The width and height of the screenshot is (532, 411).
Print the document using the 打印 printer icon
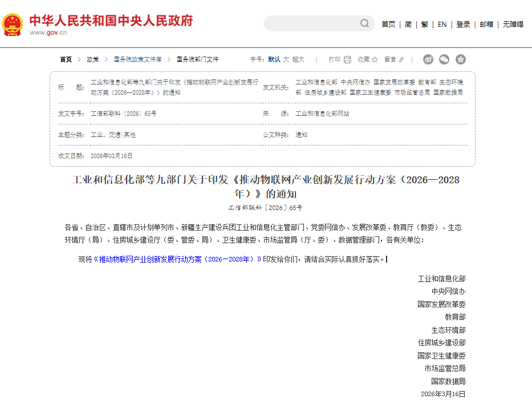[x=348, y=59]
